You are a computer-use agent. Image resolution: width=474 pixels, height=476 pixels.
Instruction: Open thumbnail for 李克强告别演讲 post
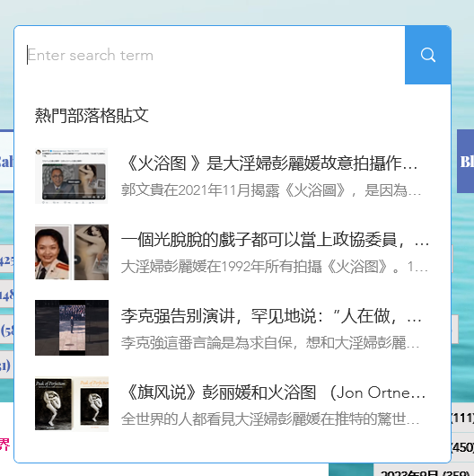[72, 328]
